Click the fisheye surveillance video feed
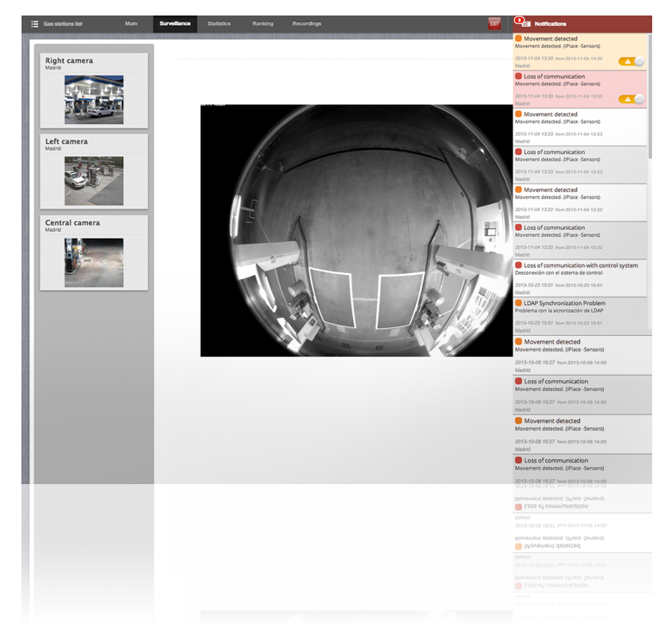 [x=357, y=231]
